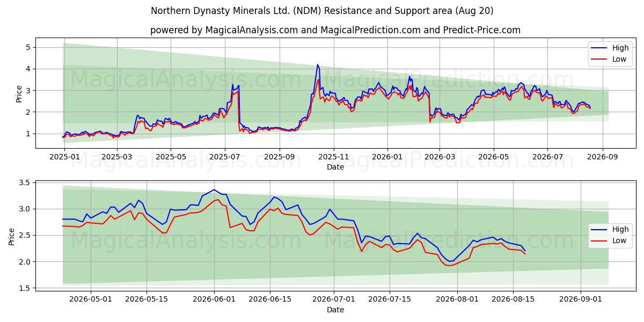
Task: Click the price tick 1 on upper chart
Action: tap(29, 134)
